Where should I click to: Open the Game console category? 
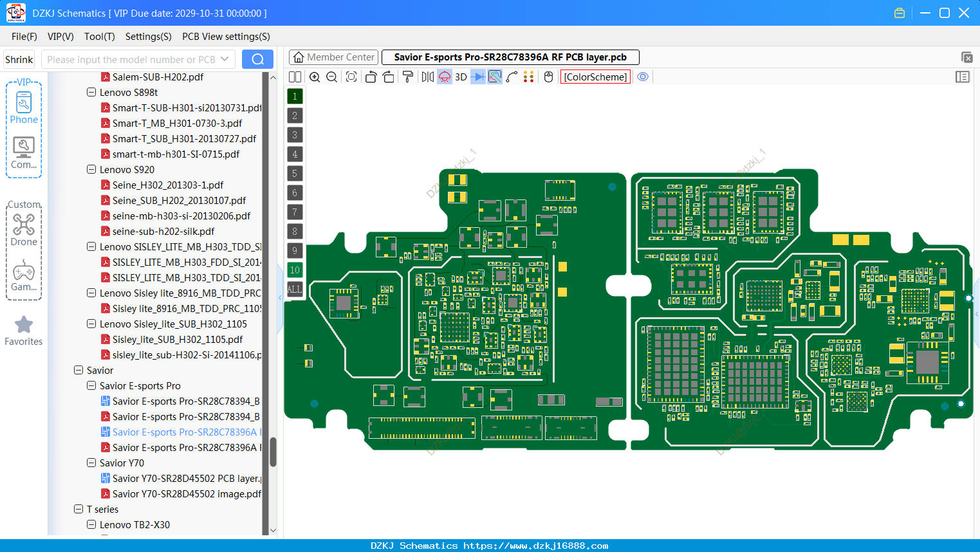coord(24,275)
